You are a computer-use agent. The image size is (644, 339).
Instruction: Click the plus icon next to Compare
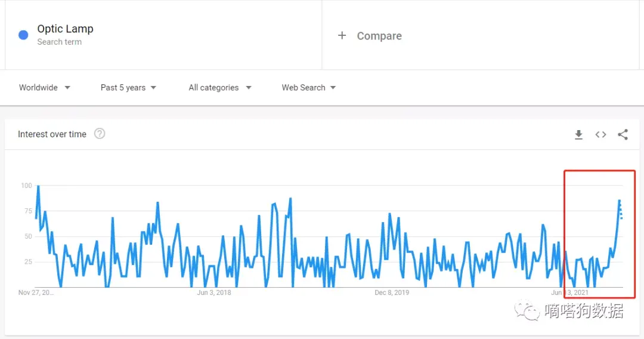(x=342, y=36)
